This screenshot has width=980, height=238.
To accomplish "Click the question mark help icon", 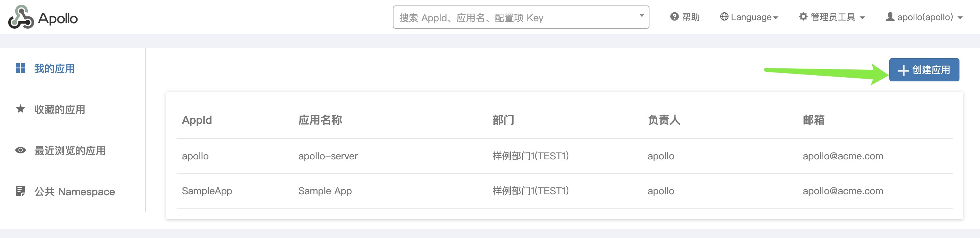I will [674, 17].
